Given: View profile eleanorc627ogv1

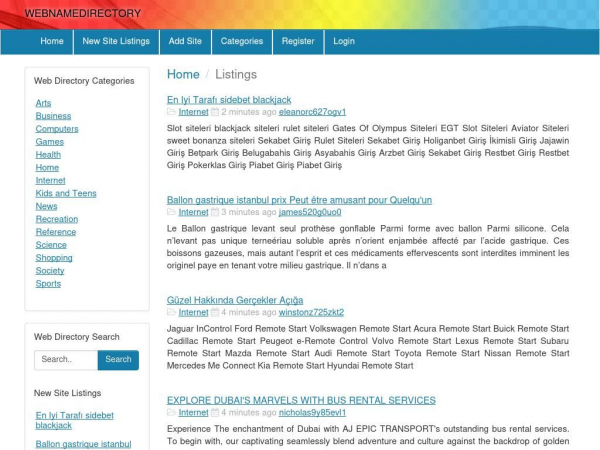Looking at the screenshot, I should point(312,112).
